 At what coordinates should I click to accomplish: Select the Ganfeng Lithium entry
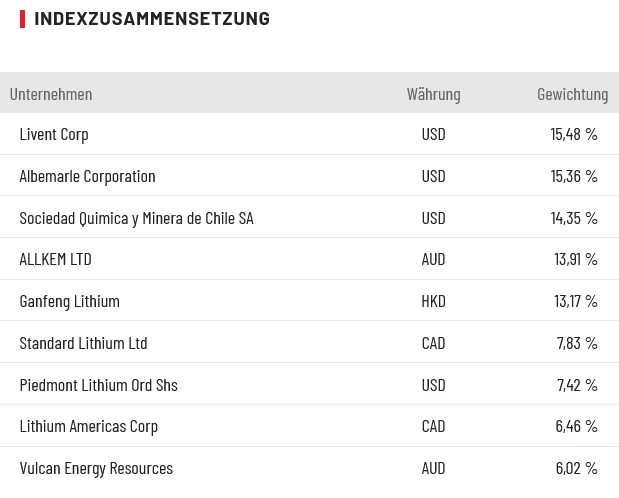click(69, 301)
